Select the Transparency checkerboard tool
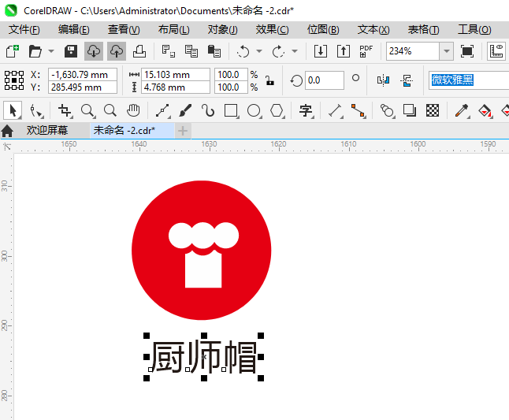The height and width of the screenshot is (420, 509). (433, 110)
